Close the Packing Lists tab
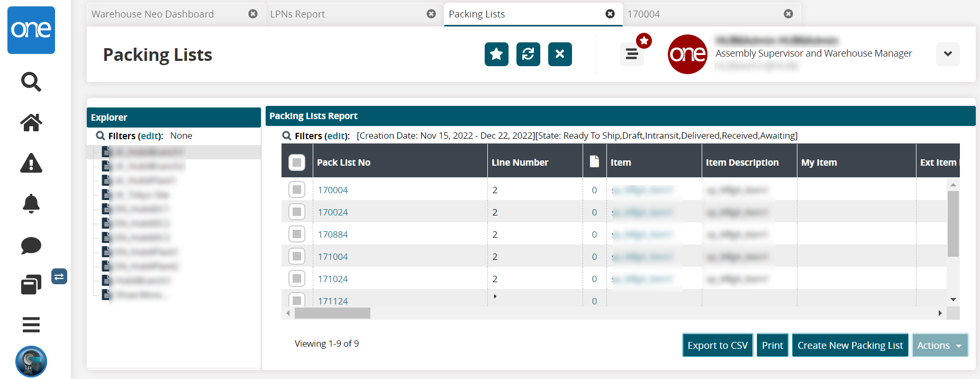 point(610,14)
